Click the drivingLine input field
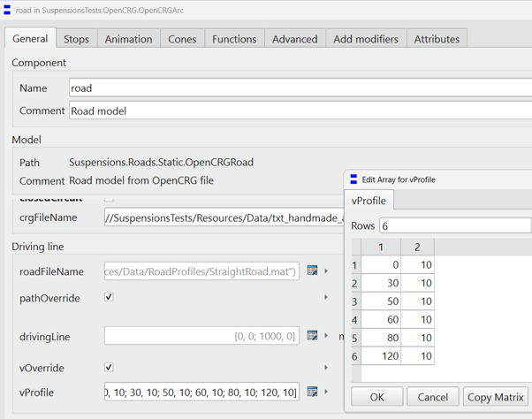The height and width of the screenshot is (419, 532). pyautogui.click(x=201, y=336)
